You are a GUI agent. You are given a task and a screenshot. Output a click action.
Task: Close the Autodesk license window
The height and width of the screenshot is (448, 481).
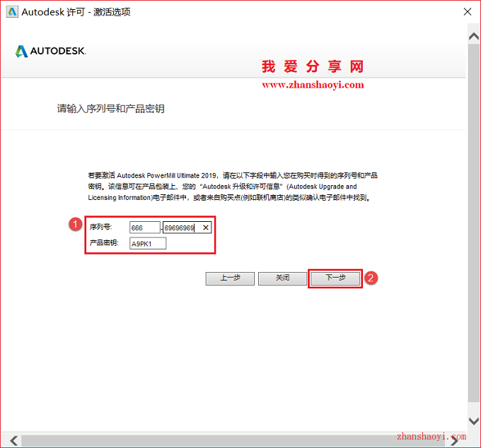point(467,11)
